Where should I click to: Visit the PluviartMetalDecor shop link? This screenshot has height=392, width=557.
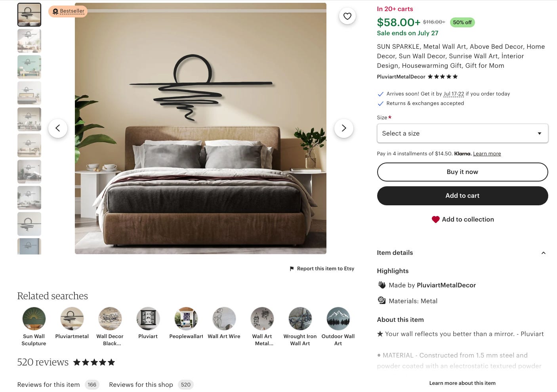[x=401, y=76]
